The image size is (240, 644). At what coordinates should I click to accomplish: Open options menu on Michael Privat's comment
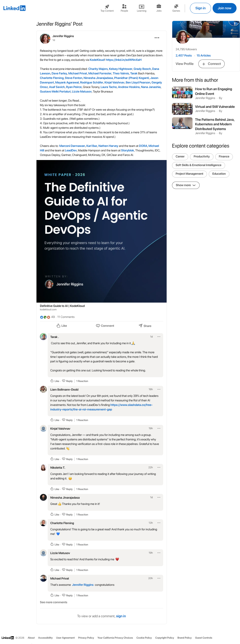click(159, 578)
